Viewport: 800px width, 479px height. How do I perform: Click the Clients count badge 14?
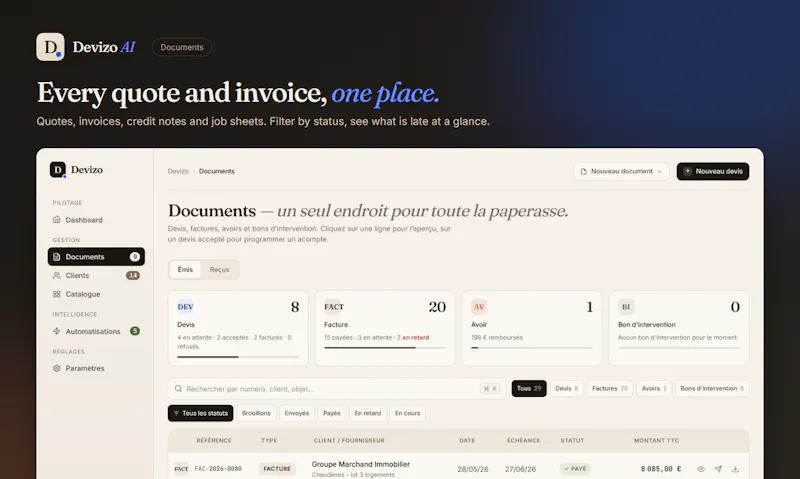[133, 275]
